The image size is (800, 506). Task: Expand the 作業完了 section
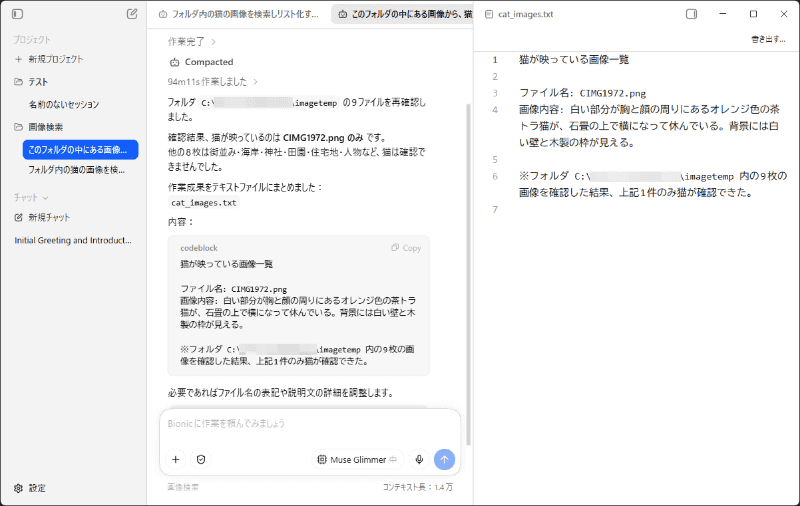tap(192, 42)
